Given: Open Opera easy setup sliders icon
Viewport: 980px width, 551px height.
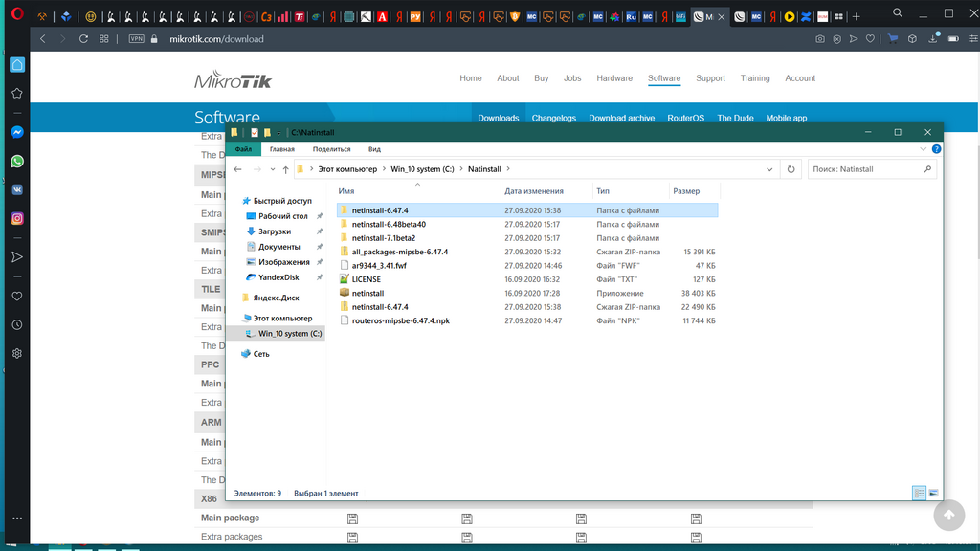Looking at the screenshot, I should pyautogui.click(x=973, y=38).
